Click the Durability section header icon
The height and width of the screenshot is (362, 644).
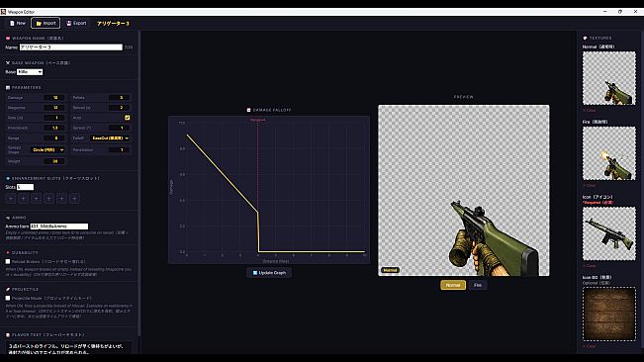tap(8, 253)
